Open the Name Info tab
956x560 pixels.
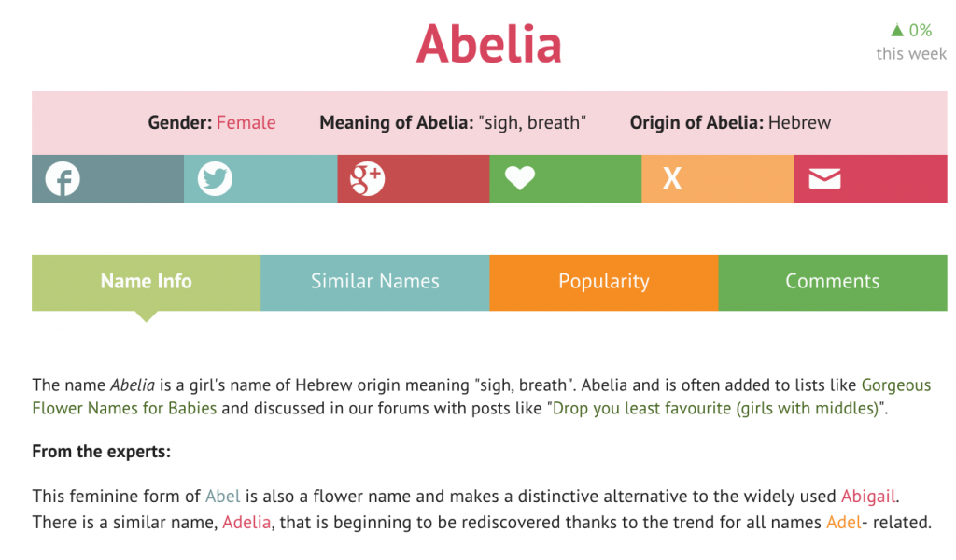[146, 283]
